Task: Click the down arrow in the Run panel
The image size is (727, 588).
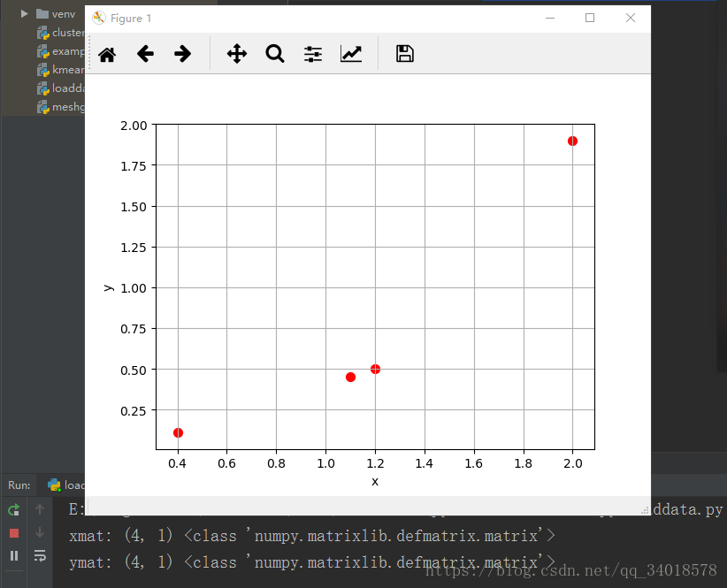Action: 40,532
